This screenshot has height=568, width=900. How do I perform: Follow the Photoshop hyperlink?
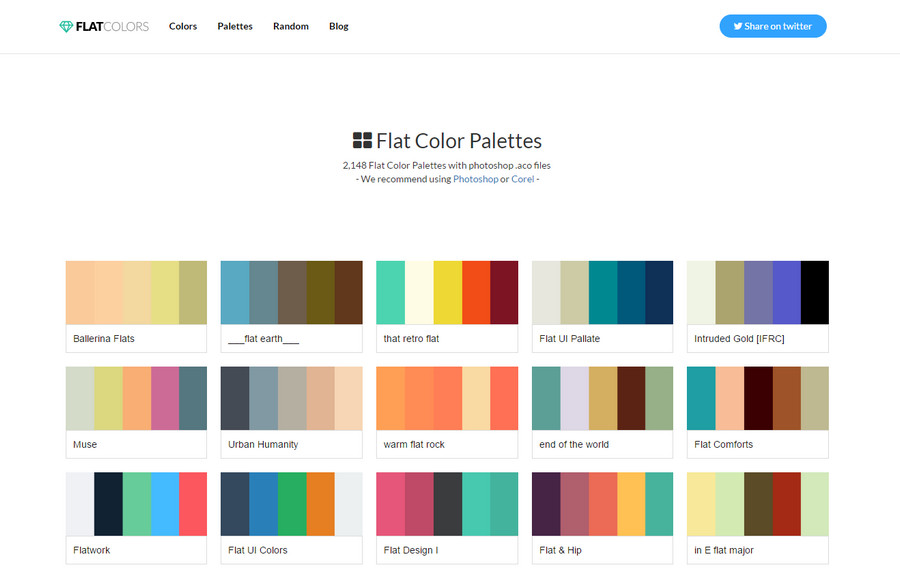click(475, 179)
